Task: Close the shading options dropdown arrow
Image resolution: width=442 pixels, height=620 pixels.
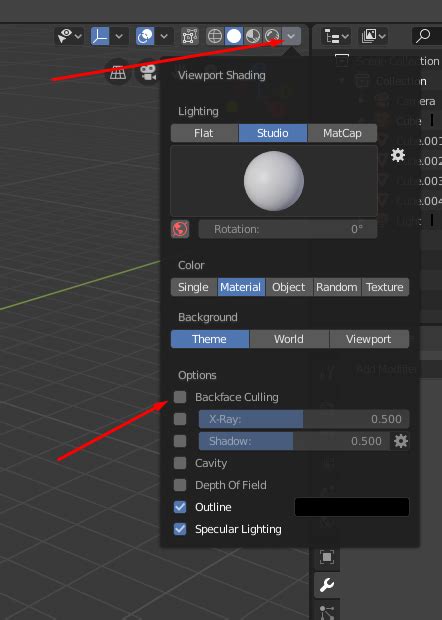Action: (x=291, y=36)
